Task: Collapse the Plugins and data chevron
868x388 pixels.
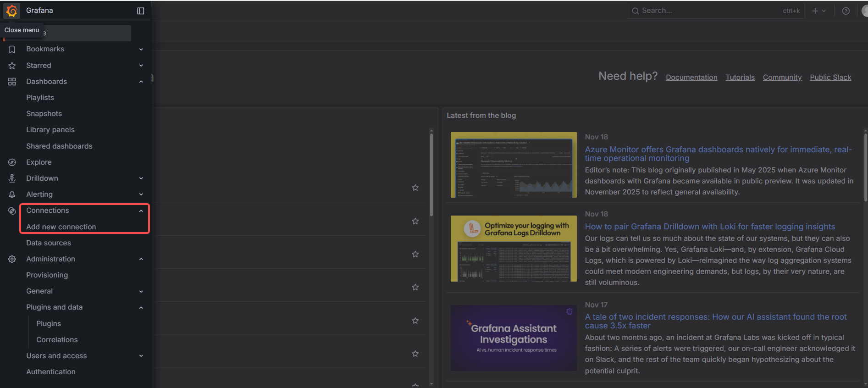Action: [x=141, y=307]
